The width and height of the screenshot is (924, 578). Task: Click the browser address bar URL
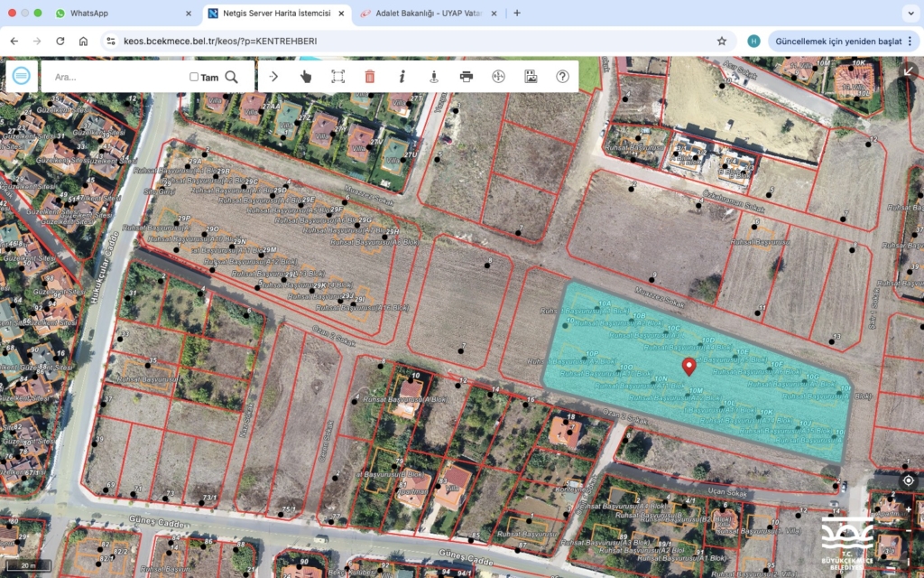click(x=220, y=42)
